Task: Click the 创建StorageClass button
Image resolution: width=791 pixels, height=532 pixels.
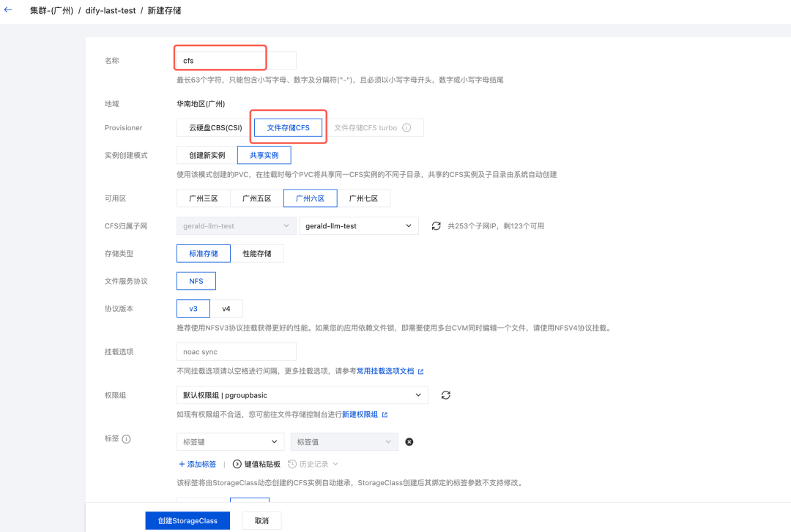Action: [187, 520]
